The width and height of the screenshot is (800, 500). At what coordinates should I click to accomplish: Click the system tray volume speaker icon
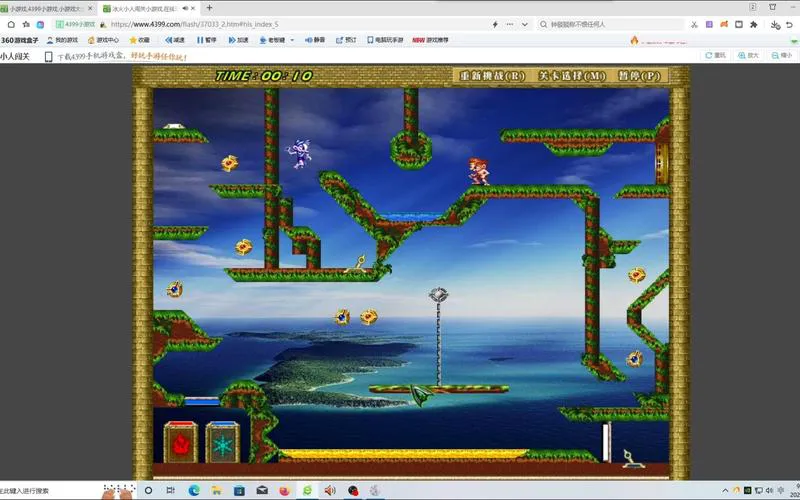click(769, 490)
